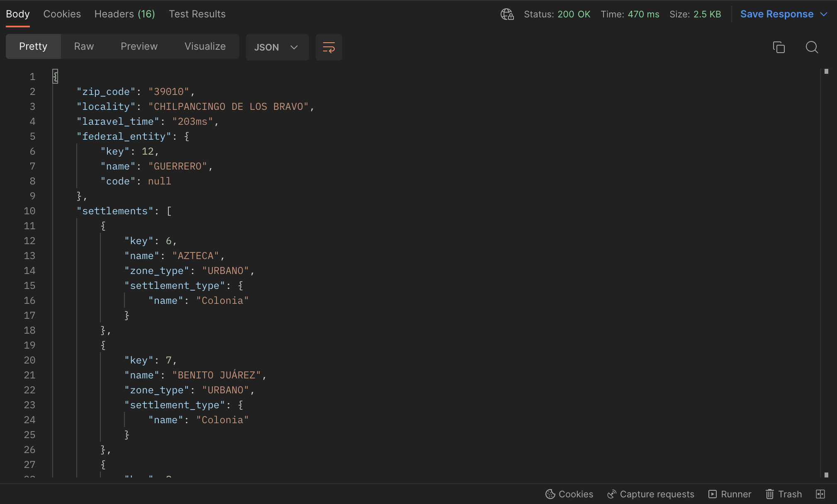Open search within the response body

click(812, 47)
